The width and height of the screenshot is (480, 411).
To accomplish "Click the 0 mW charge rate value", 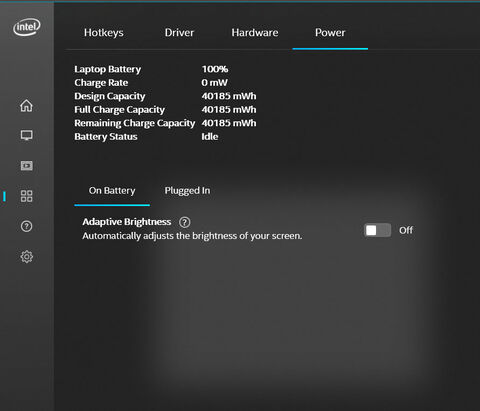I will coord(214,83).
